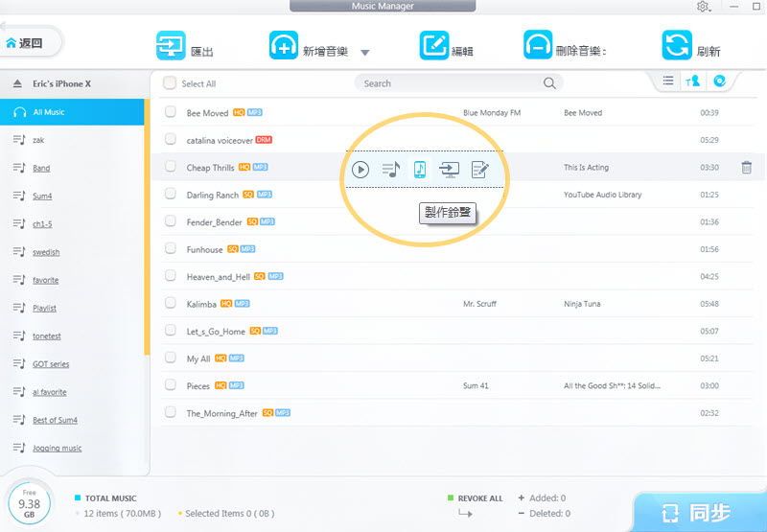Select the Kalimba song checkbox
Image resolution: width=767 pixels, height=532 pixels.
[170, 304]
